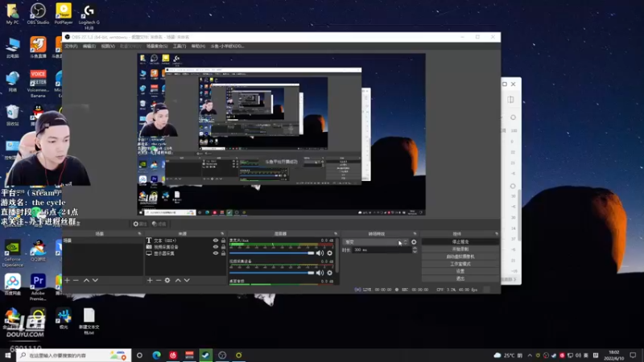Toggle visibility of the display capture source
The width and height of the screenshot is (644, 362).
coord(216,253)
